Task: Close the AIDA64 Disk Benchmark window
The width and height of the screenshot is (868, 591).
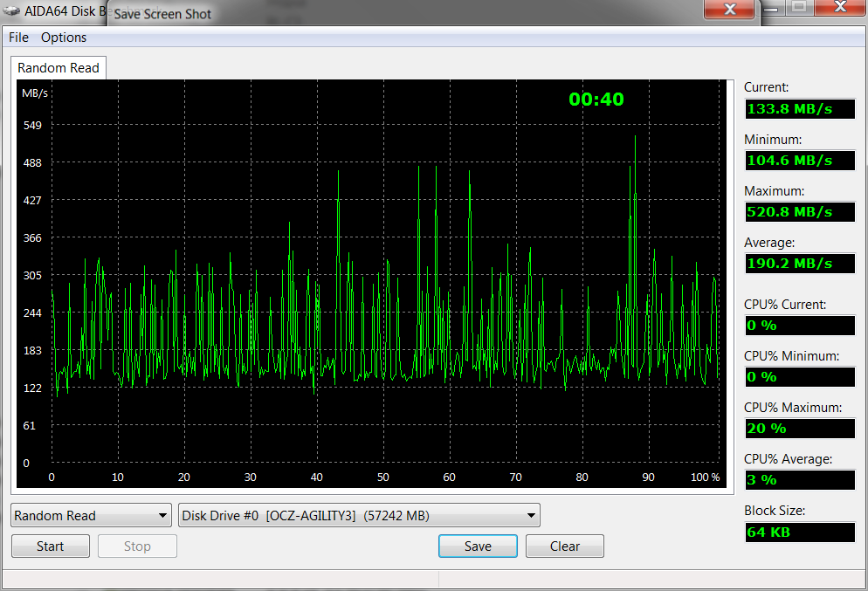Action: 840,7
